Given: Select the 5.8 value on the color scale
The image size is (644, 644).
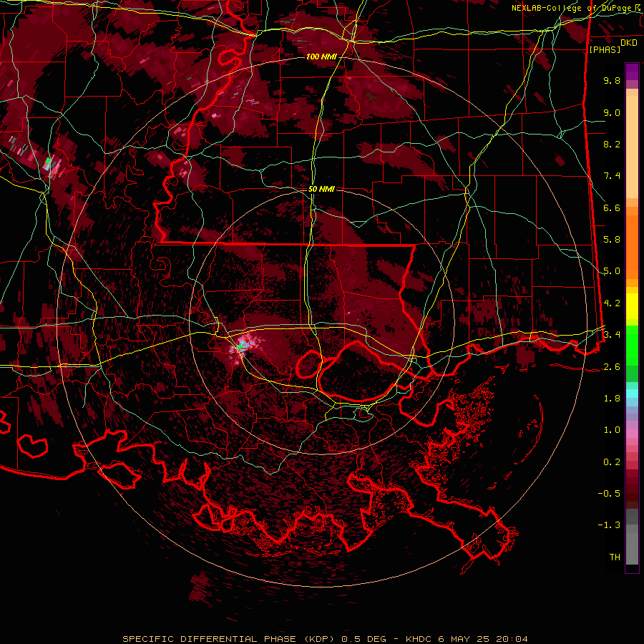Looking at the screenshot, I should 612,240.
